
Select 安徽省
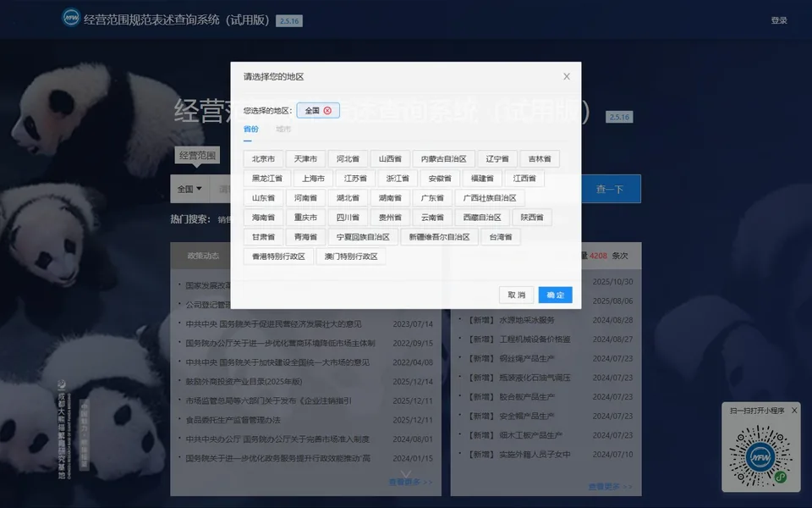pos(440,179)
